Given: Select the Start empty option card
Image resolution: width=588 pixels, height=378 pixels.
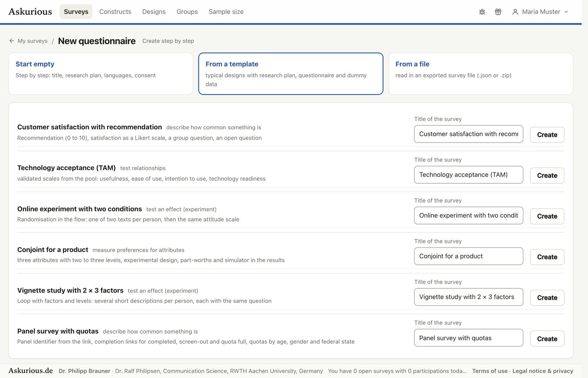Looking at the screenshot, I should pos(101,73).
